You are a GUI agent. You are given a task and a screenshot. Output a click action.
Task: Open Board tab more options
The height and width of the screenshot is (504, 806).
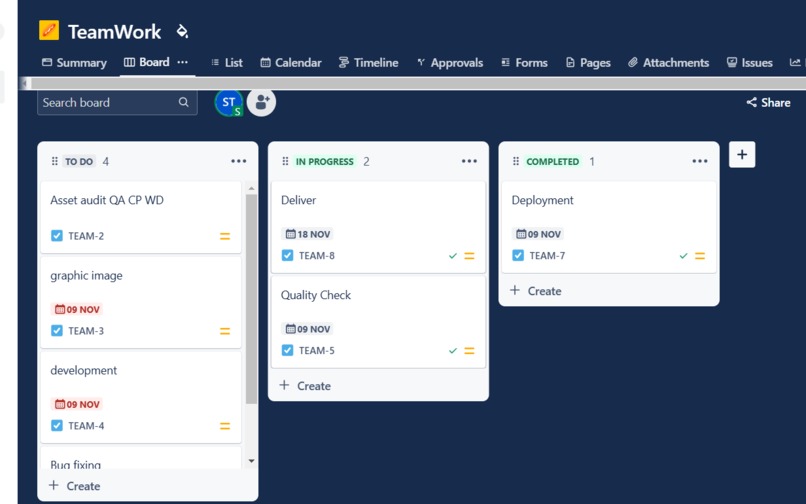pyautogui.click(x=182, y=62)
